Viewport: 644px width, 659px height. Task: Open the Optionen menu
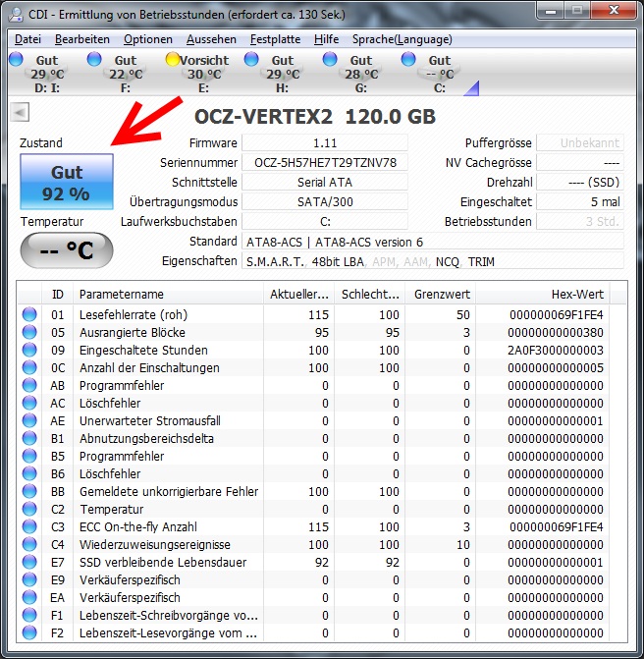pos(148,39)
